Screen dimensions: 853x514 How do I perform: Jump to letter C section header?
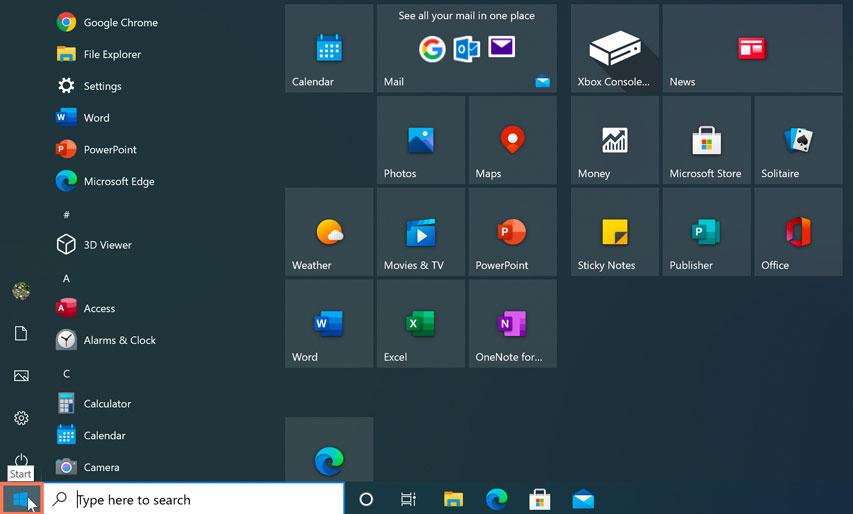(67, 373)
